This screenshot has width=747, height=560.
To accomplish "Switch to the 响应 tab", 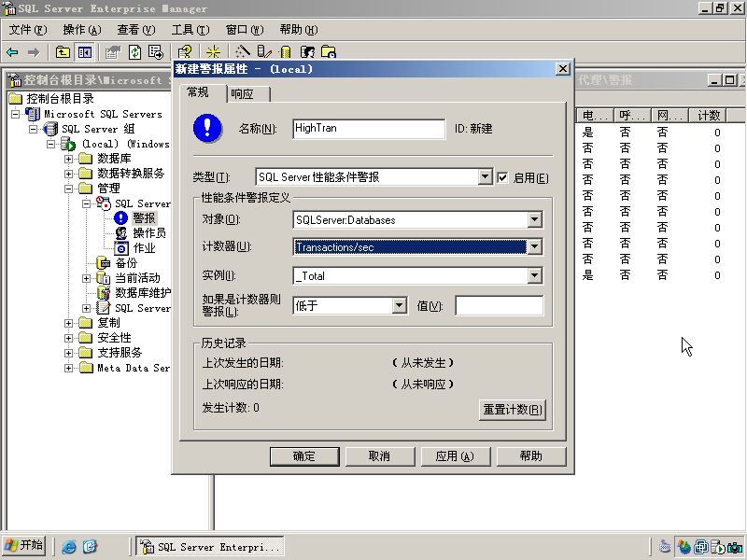I will click(x=247, y=94).
